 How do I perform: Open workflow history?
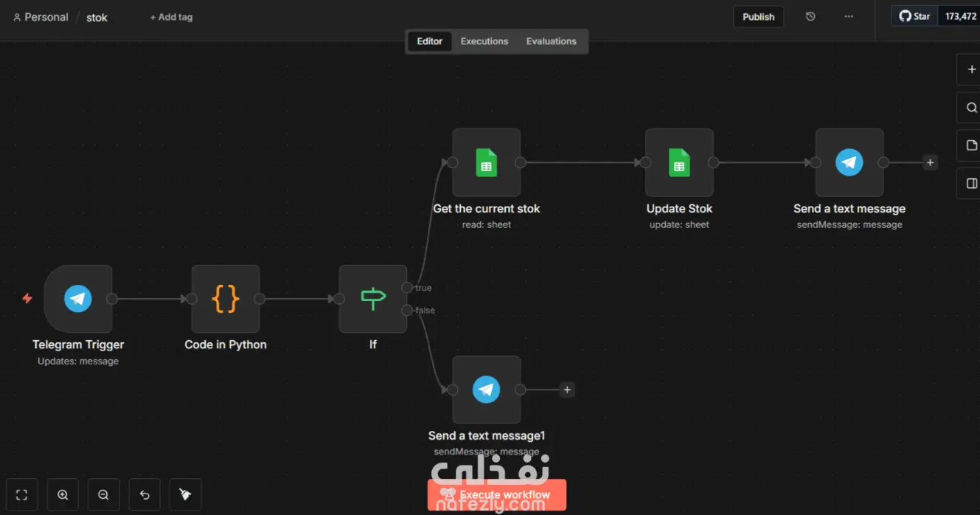tap(810, 16)
